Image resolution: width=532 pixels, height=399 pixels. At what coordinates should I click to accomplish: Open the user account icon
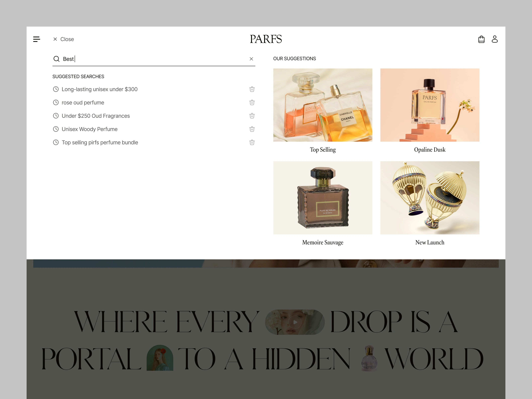494,39
